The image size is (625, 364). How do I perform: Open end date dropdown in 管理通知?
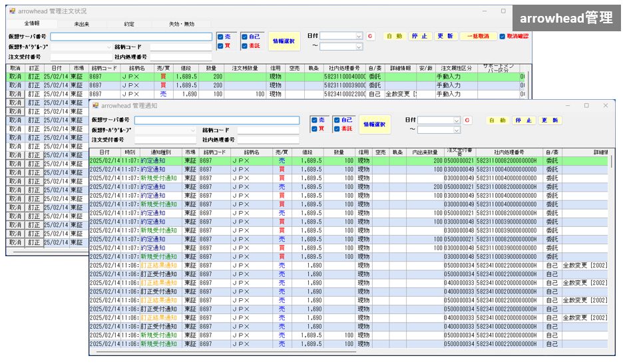click(457, 130)
